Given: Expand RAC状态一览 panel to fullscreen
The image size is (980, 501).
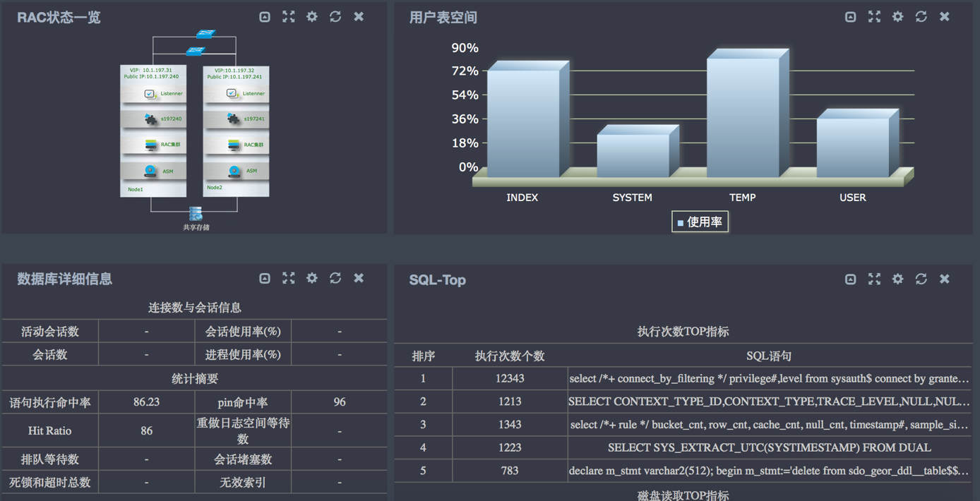Looking at the screenshot, I should tap(289, 16).
